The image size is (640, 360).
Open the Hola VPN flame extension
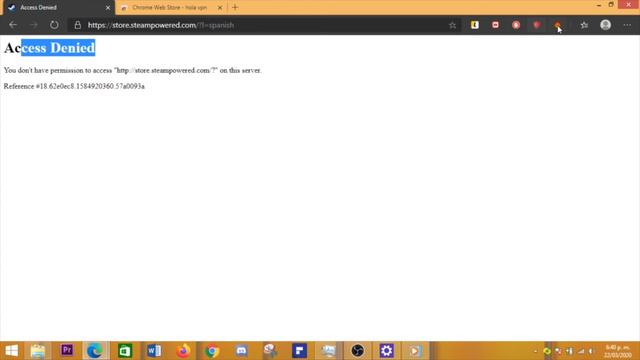point(557,25)
